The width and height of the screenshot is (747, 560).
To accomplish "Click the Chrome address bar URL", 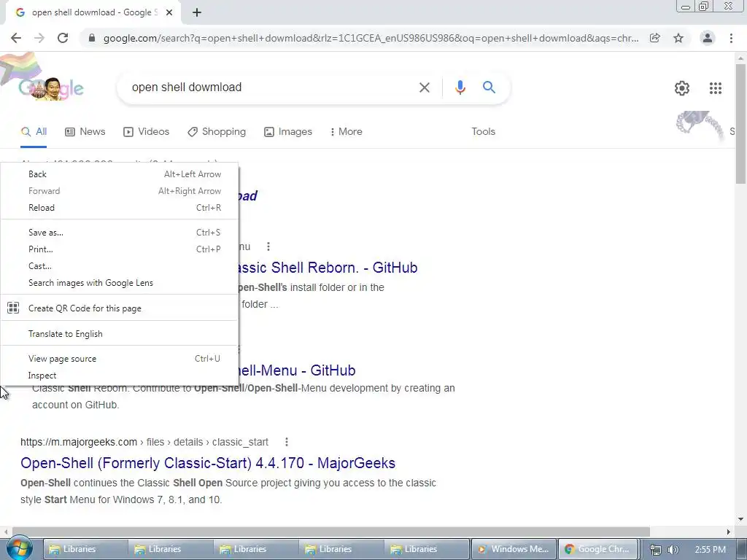I will (x=371, y=38).
